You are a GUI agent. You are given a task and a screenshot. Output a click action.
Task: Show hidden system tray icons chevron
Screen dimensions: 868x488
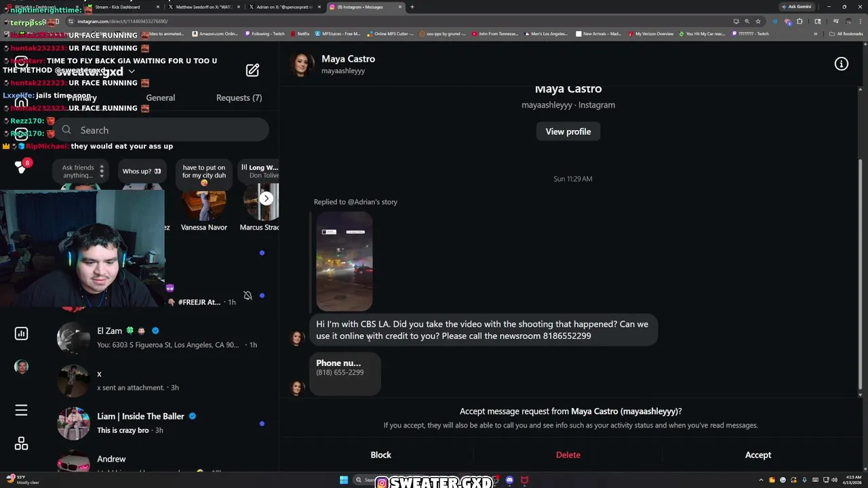tap(762, 480)
